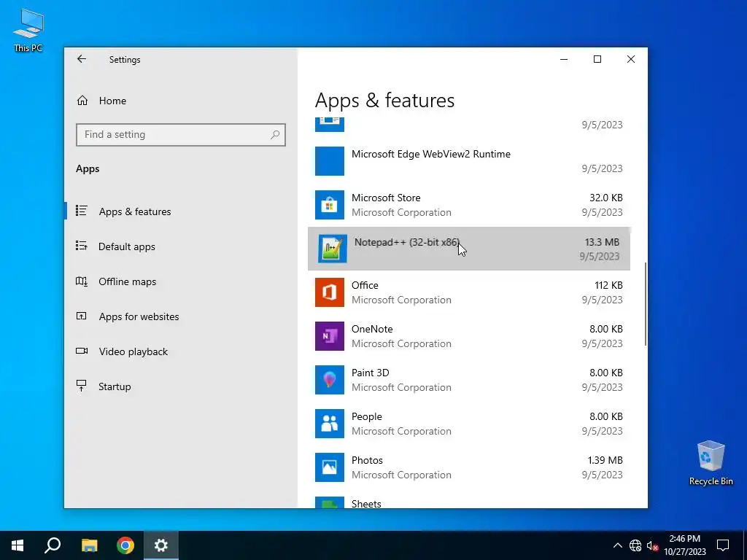The image size is (747, 560).
Task: Select the Video playback sidebar icon
Action: click(x=82, y=351)
